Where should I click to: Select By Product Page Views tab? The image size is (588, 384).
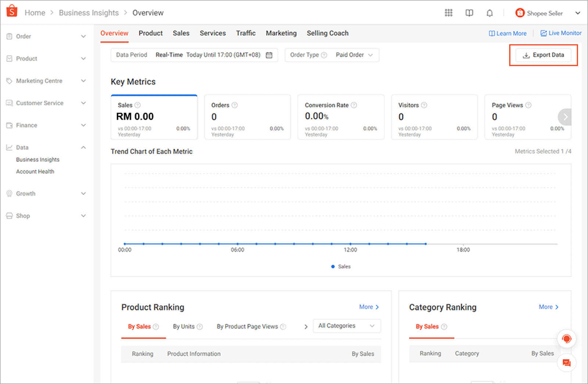(x=247, y=327)
